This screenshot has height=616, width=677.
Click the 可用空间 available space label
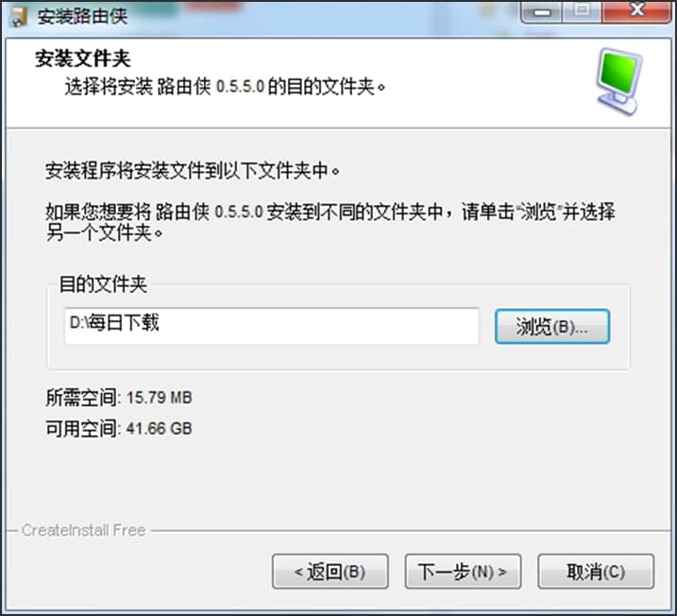click(x=80, y=429)
